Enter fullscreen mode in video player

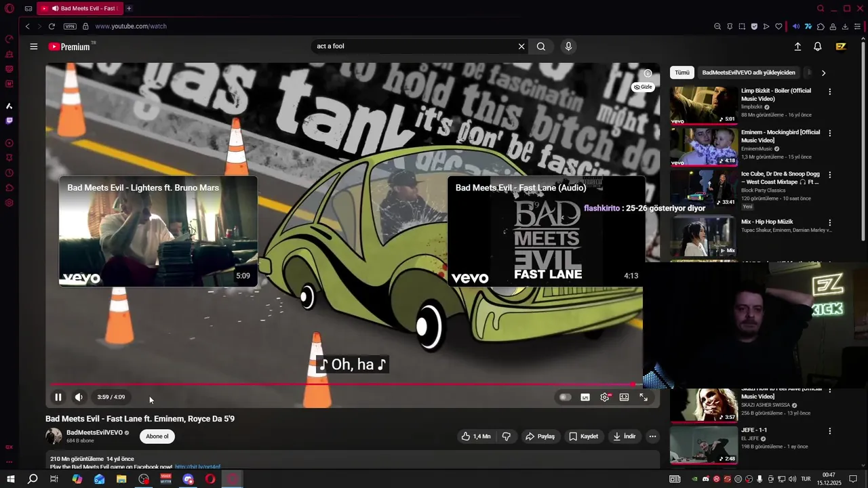pyautogui.click(x=644, y=397)
